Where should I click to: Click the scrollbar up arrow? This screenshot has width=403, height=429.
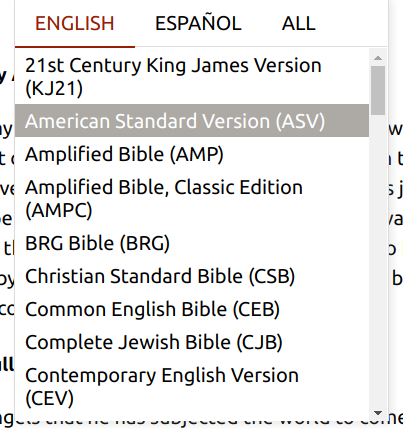click(x=378, y=58)
